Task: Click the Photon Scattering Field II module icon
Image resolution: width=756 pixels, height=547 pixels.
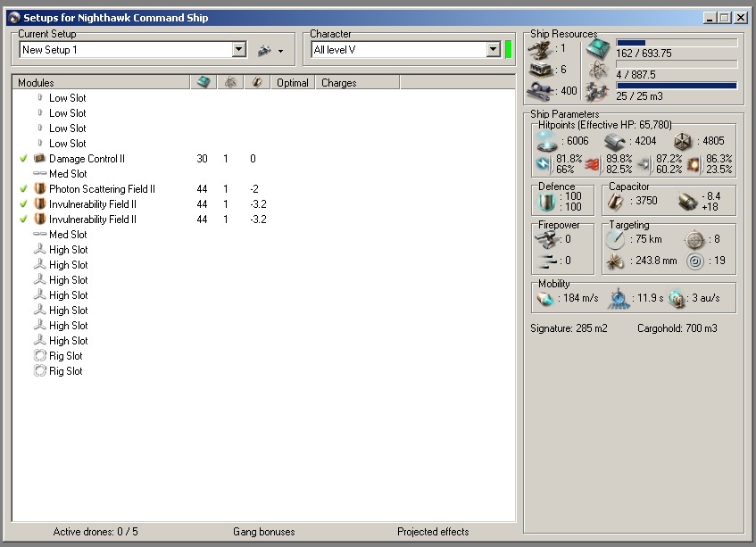Action: pyautogui.click(x=39, y=188)
